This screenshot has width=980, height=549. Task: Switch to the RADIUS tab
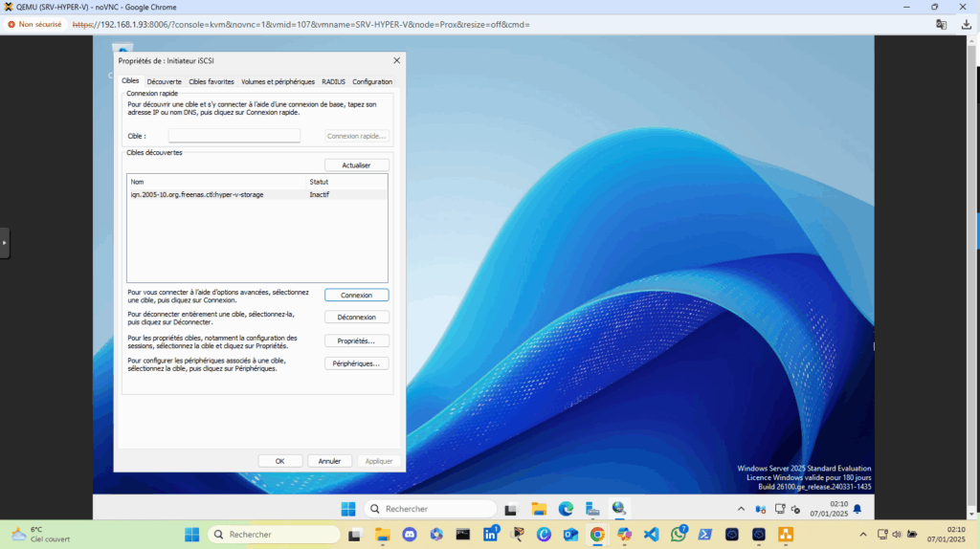tap(333, 82)
